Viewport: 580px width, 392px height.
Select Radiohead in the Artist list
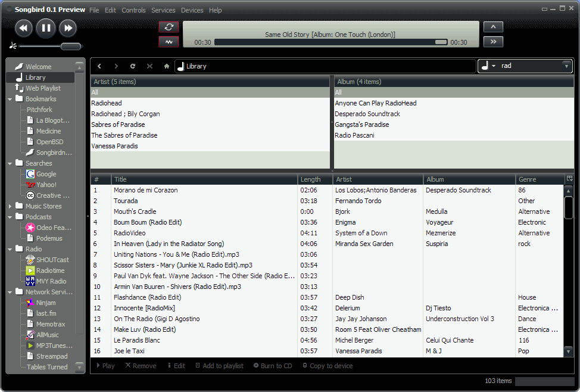click(x=106, y=102)
